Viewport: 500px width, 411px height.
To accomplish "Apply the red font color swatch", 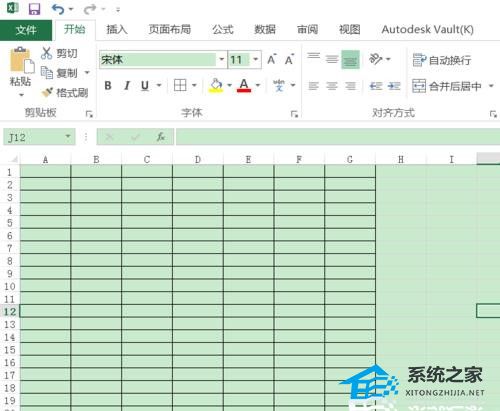I will 244,86.
